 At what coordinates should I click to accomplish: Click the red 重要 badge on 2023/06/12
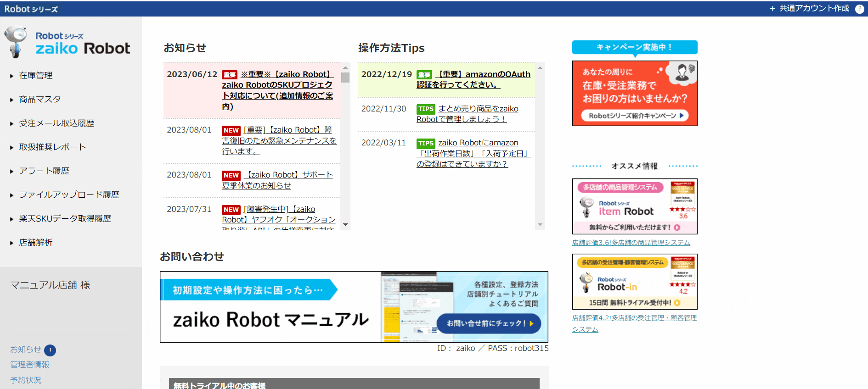click(x=230, y=75)
